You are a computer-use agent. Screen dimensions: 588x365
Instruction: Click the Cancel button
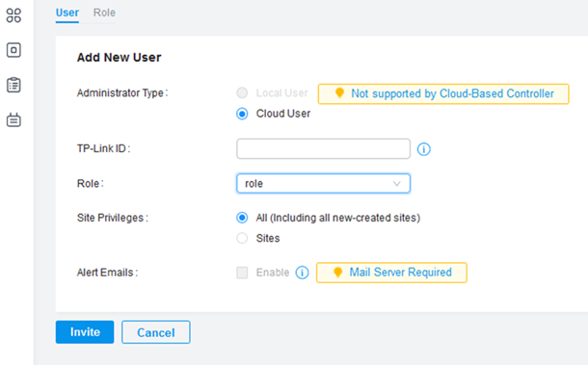[x=155, y=332]
